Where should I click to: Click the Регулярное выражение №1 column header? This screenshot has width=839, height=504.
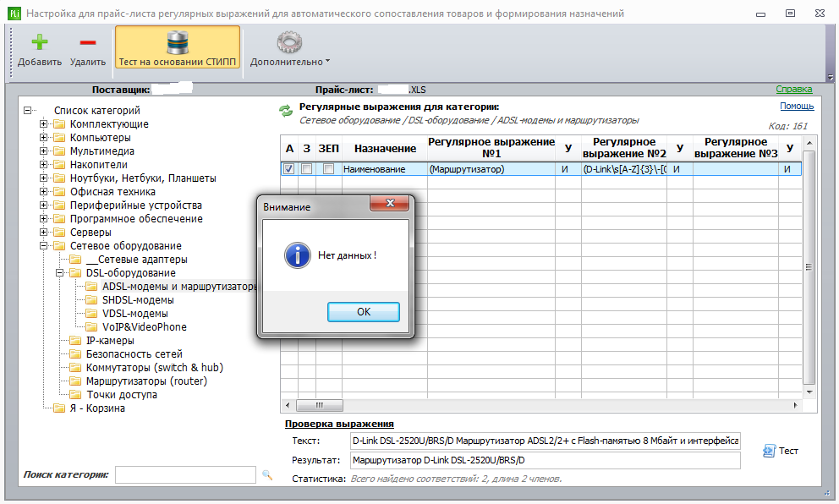point(491,148)
